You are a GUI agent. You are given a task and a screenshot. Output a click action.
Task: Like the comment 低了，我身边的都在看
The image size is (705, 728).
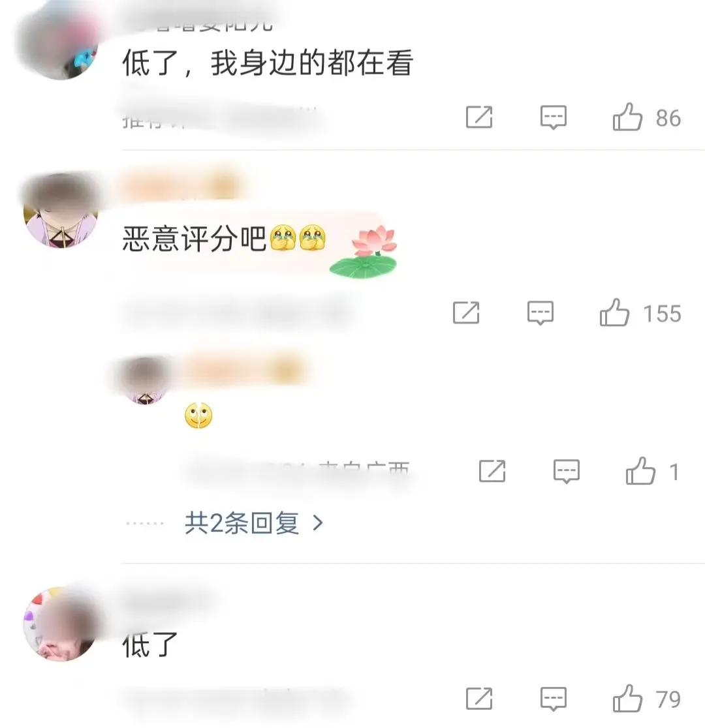(646, 117)
